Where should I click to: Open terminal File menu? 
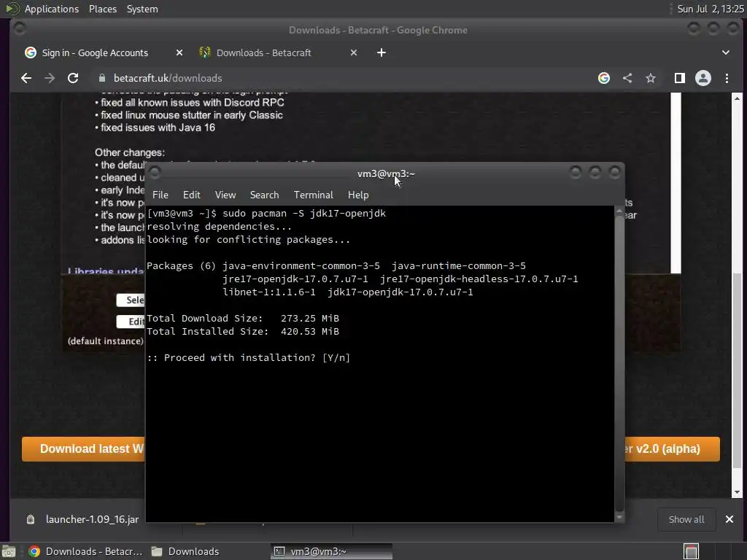point(160,195)
